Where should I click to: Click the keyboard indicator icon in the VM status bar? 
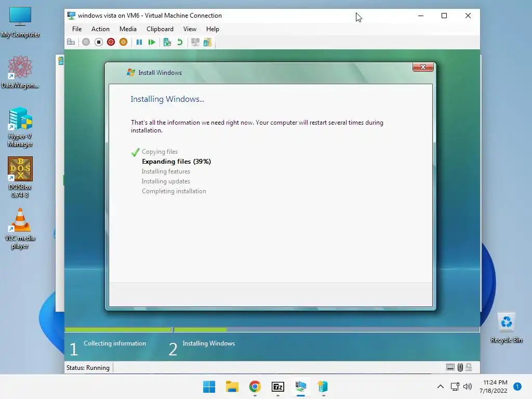(x=450, y=367)
